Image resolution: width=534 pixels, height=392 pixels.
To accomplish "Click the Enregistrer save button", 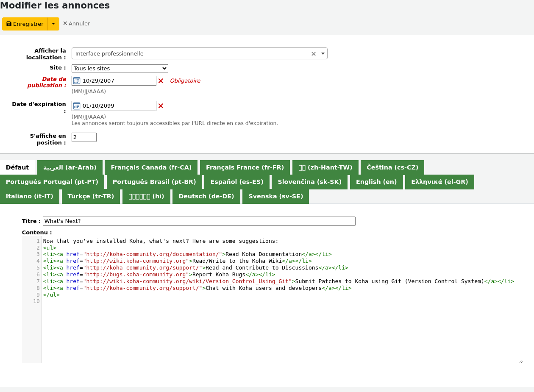I will coord(25,24).
